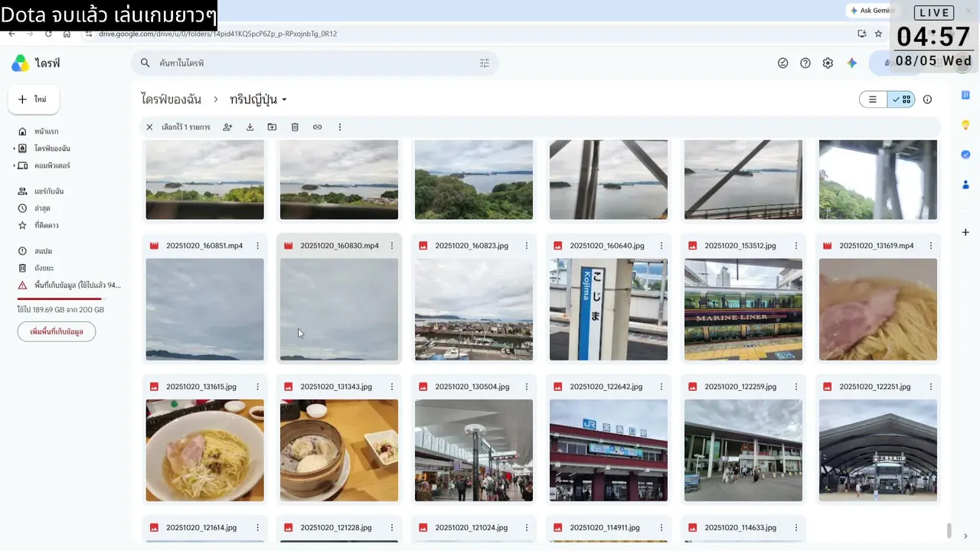Image resolution: width=980 pixels, height=551 pixels.
Task: Switch to grid layout
Action: pos(901,99)
